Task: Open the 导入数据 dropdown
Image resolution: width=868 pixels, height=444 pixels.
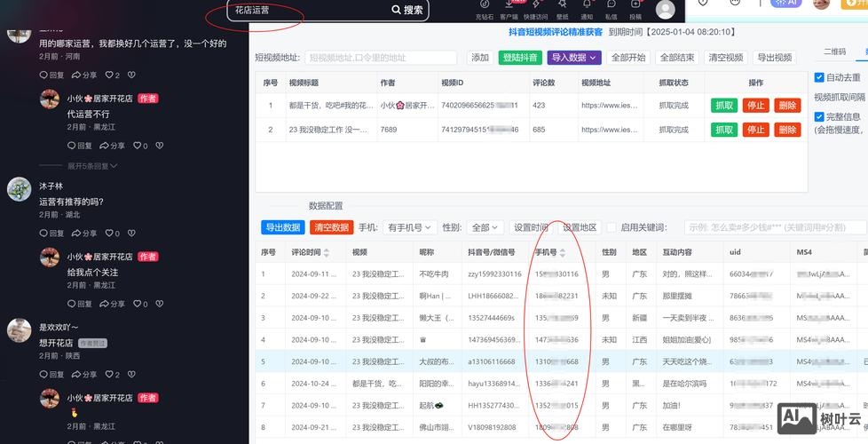Action: click(573, 58)
